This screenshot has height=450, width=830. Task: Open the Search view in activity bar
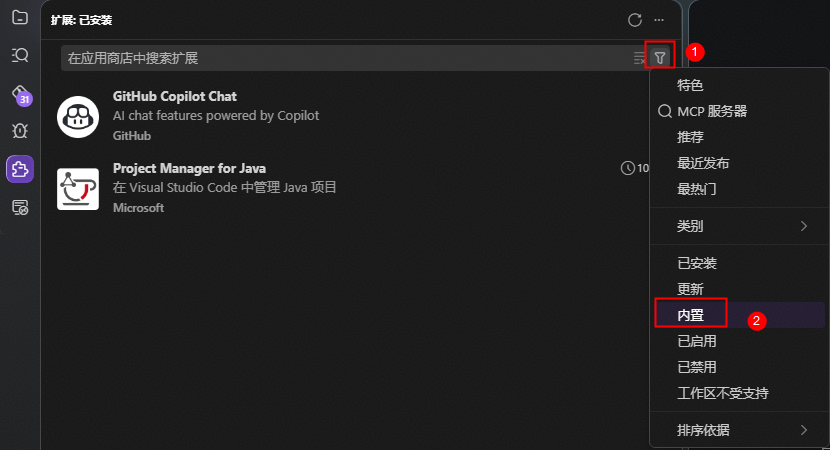(20, 55)
